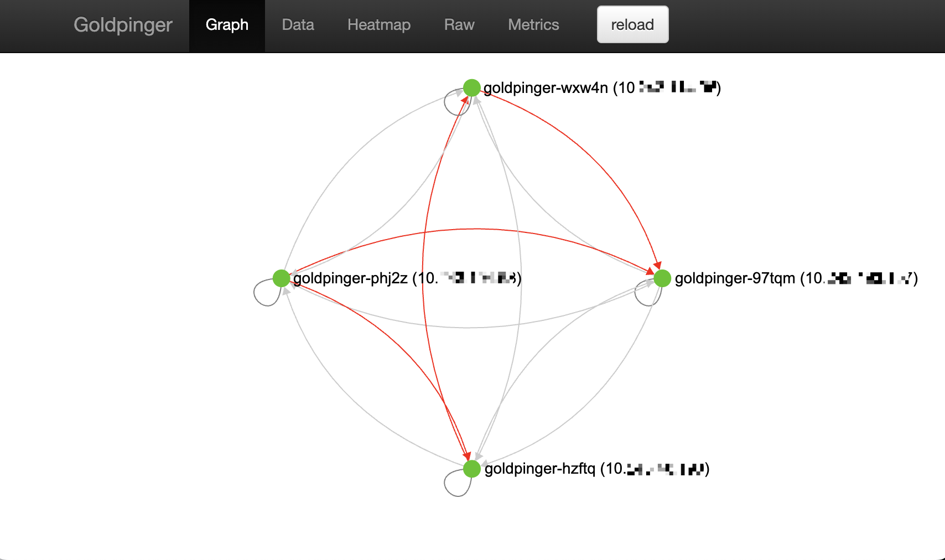Click the green circle beside goldpinger-phj2z label
The image size is (945, 560).
tap(281, 278)
